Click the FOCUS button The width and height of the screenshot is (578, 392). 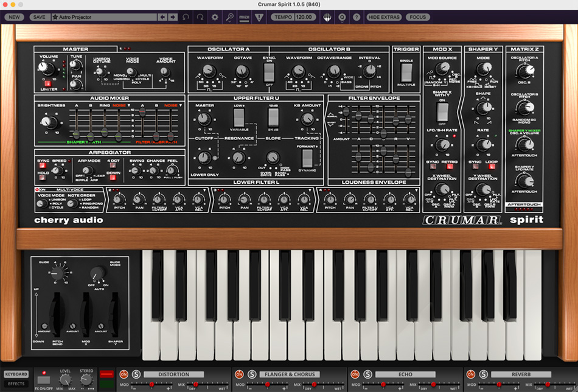coord(417,17)
